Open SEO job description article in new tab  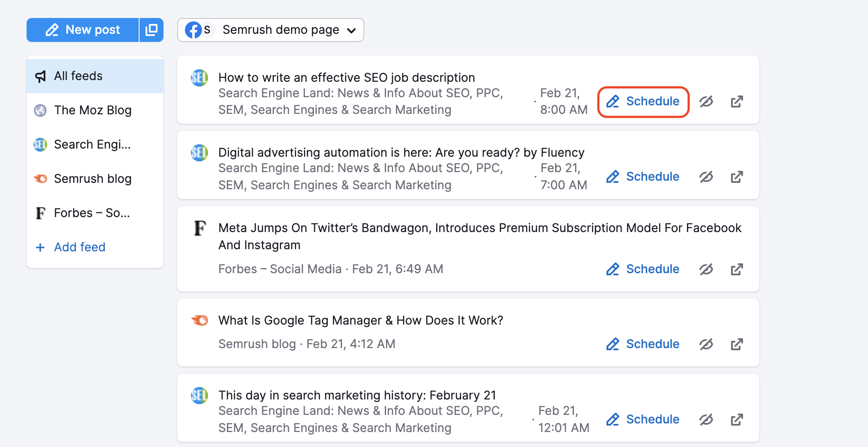737,101
